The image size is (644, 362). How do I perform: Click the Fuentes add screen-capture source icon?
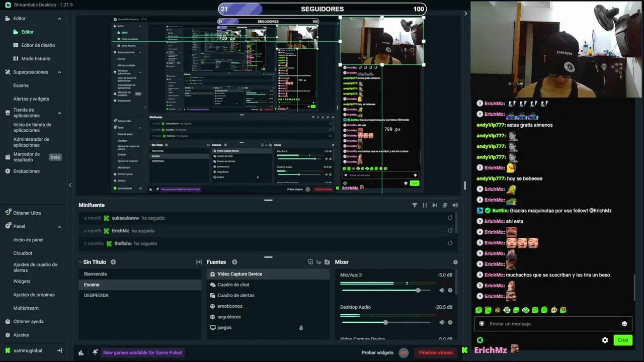click(x=310, y=262)
